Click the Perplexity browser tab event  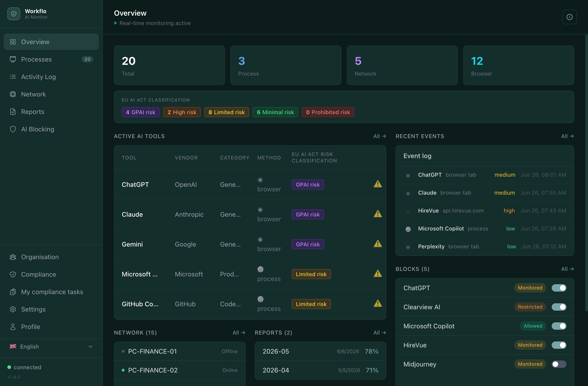485,247
